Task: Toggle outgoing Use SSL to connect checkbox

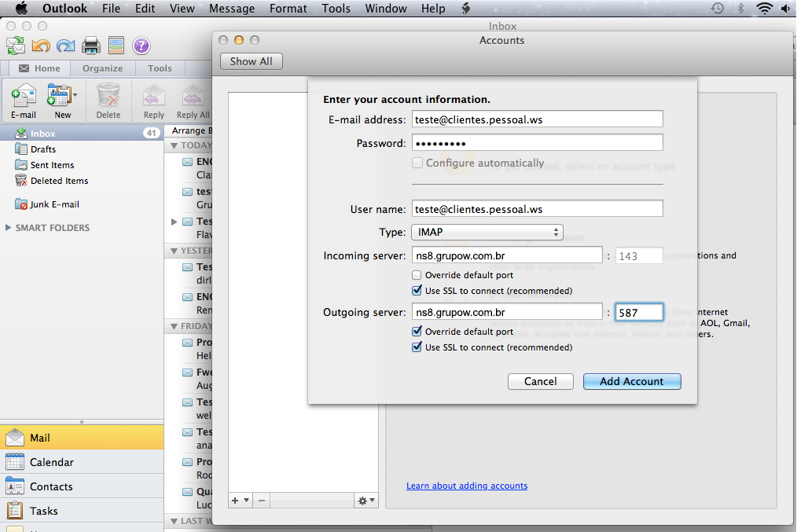Action: point(417,347)
